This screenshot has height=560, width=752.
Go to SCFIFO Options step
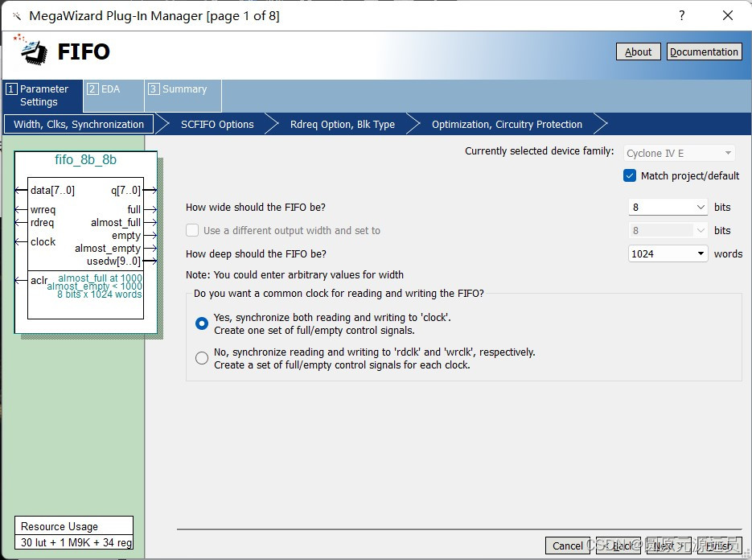click(217, 124)
